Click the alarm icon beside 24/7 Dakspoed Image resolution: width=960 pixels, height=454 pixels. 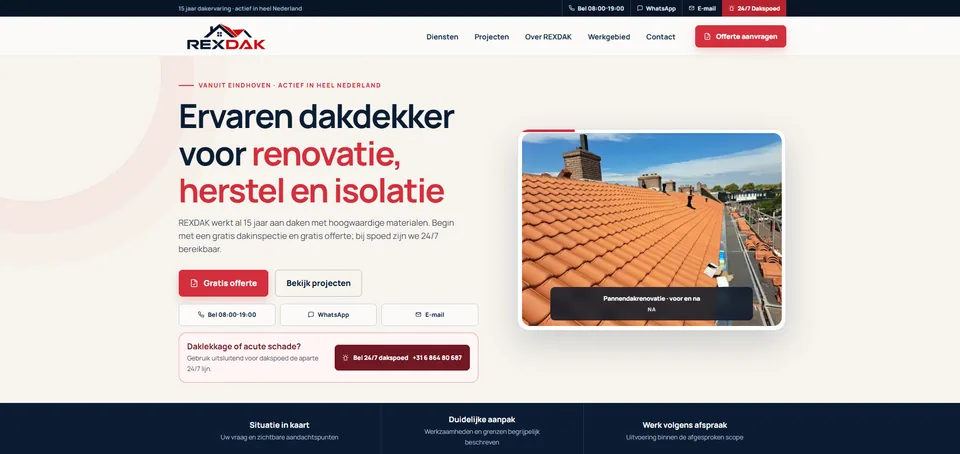732,9
